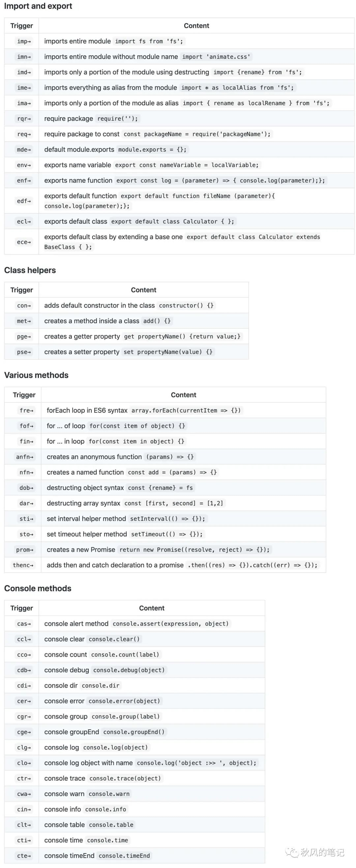The image size is (356, 868).
Task: Click the anfn→ trigger code
Action: [x=25, y=457]
